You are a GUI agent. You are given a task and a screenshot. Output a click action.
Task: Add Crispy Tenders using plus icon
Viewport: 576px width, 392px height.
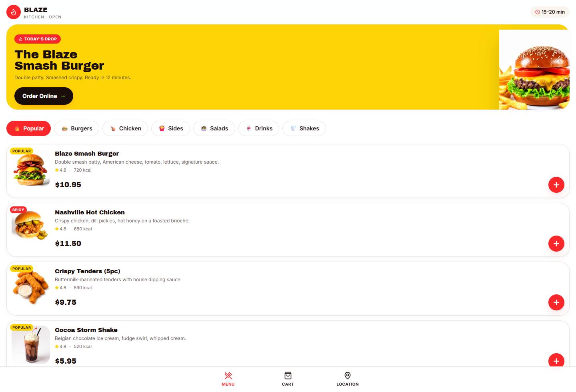coord(556,302)
